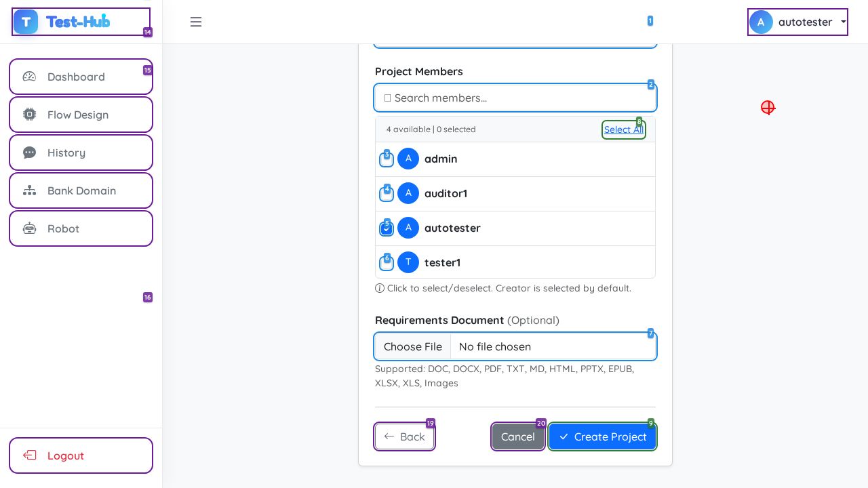Click the autotester avatar in the header
The width and height of the screenshot is (868, 488).
(761, 22)
